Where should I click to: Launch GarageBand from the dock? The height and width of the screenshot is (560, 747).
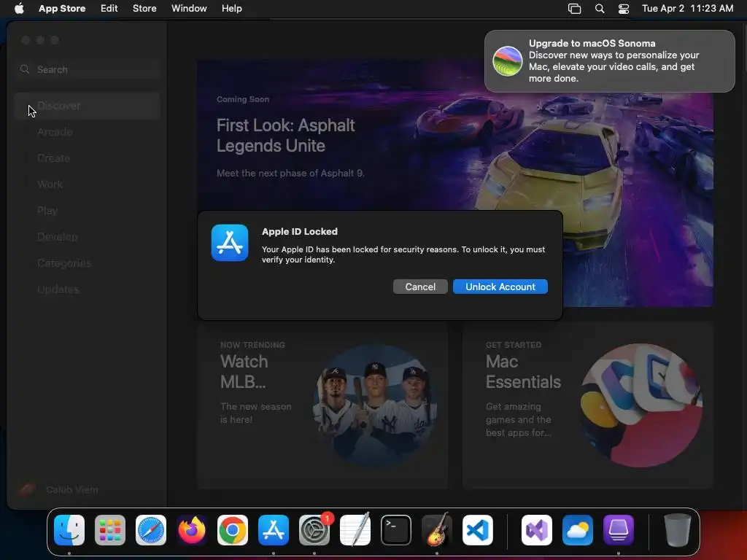pyautogui.click(x=437, y=530)
